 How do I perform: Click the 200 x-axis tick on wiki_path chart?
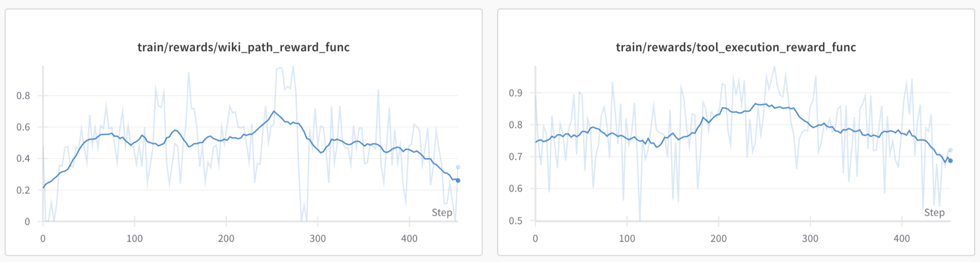[x=226, y=239]
